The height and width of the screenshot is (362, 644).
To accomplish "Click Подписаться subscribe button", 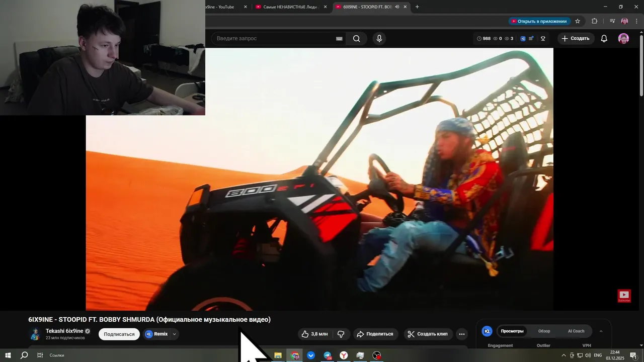I will (119, 334).
